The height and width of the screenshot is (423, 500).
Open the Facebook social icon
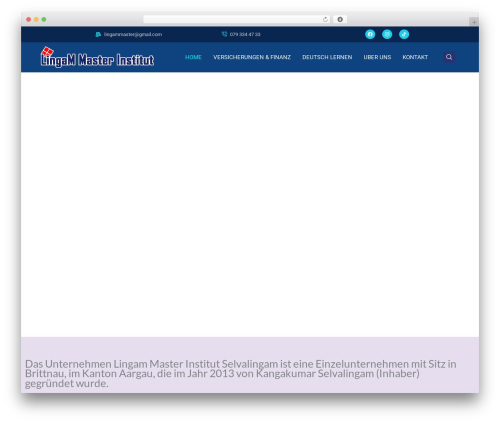[370, 34]
